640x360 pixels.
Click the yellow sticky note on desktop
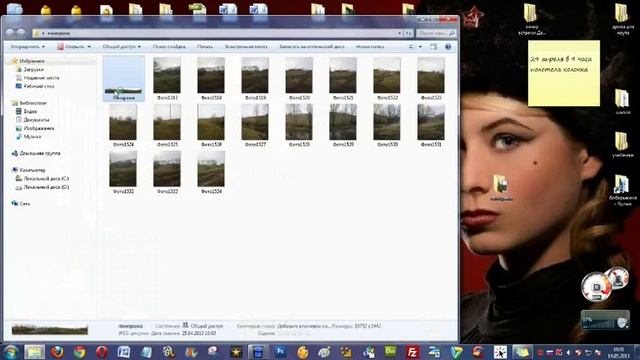[564, 73]
